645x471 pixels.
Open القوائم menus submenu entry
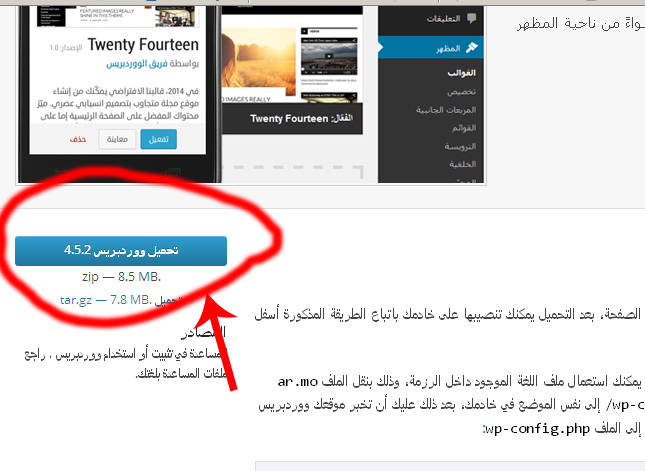(464, 128)
